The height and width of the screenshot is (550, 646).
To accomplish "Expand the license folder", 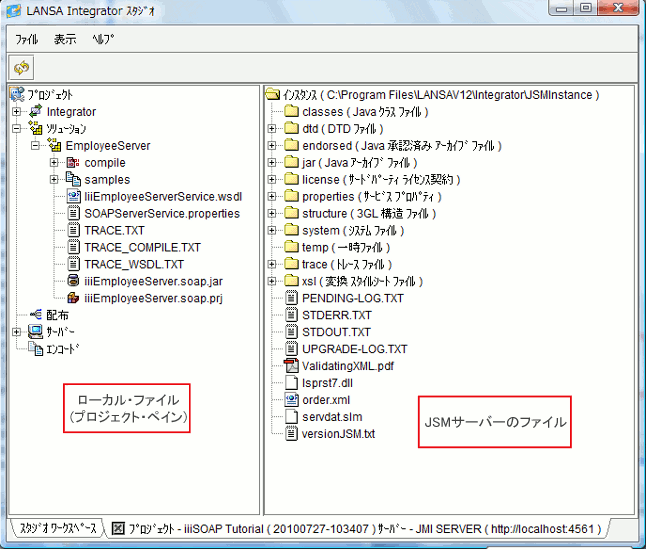I will [x=272, y=180].
